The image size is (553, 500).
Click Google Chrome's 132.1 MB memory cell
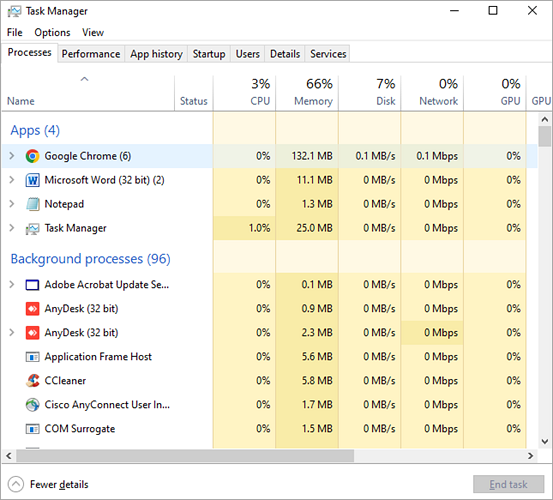coord(307,156)
